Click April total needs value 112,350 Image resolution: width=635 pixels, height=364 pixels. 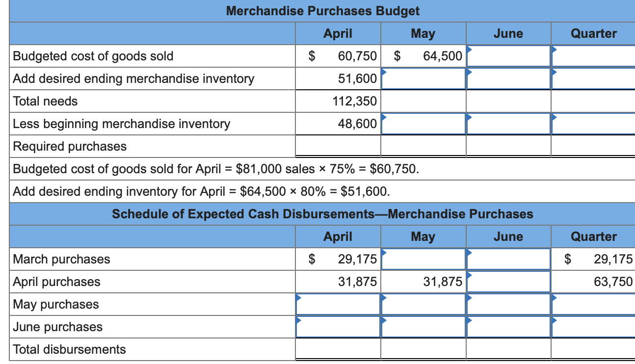click(354, 102)
